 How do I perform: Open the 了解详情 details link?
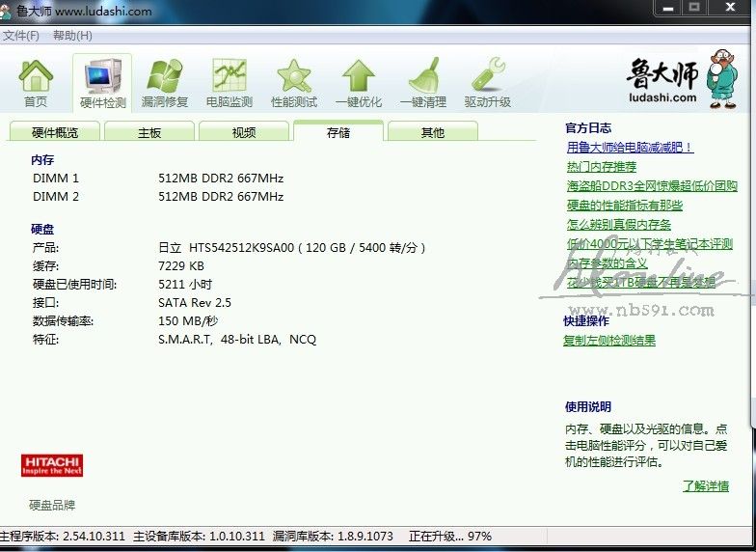click(705, 486)
